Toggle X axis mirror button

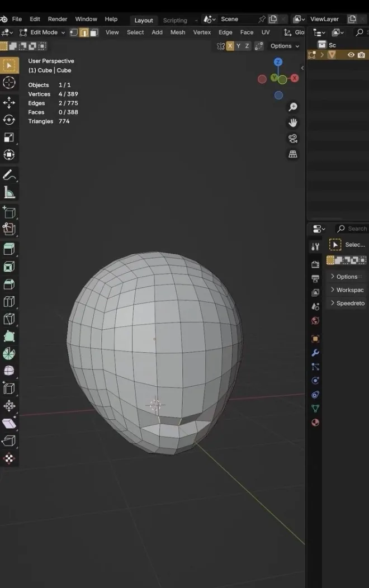(230, 46)
